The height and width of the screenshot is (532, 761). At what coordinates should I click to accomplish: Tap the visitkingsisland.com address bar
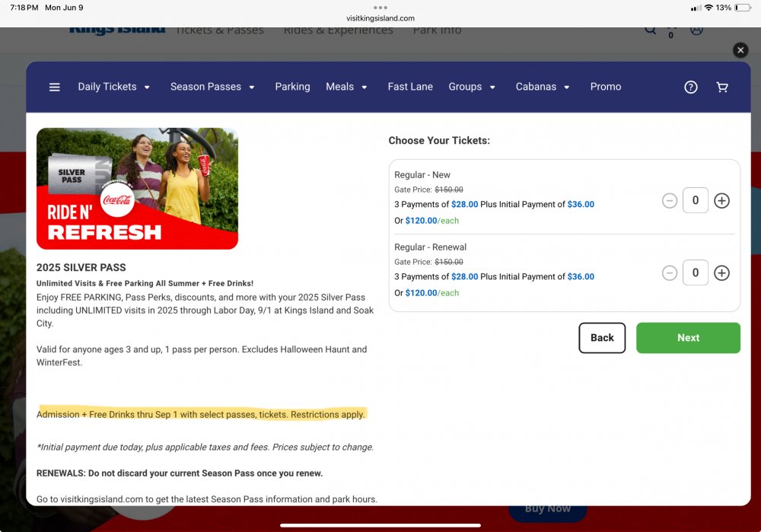pos(380,18)
